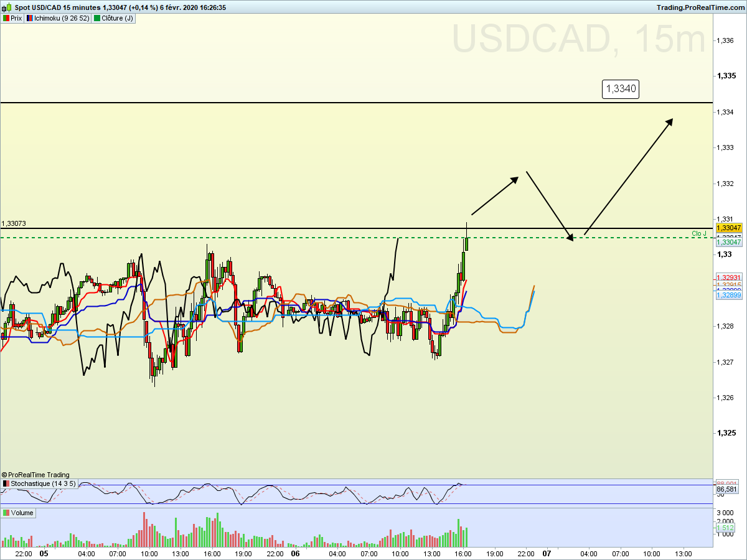The image size is (747, 560).
Task: Click the 1,336 price axis label
Action: coord(725,40)
